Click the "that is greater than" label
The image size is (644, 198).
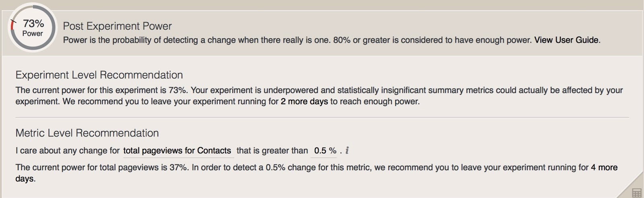pos(272,151)
